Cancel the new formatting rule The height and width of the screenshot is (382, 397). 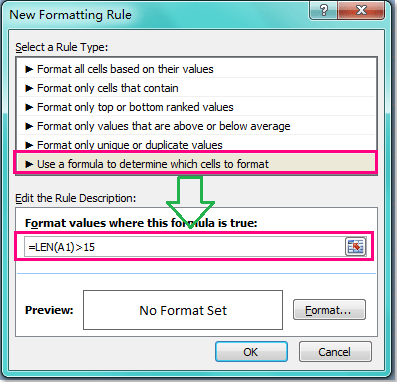click(335, 352)
